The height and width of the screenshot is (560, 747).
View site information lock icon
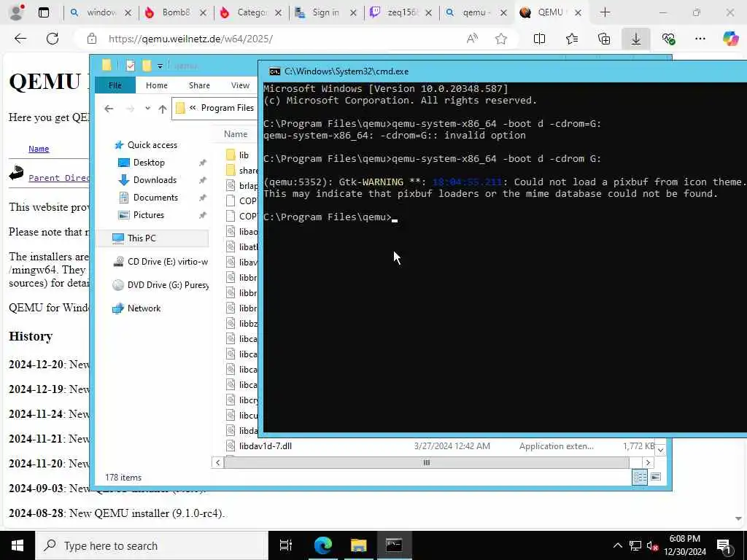point(92,39)
